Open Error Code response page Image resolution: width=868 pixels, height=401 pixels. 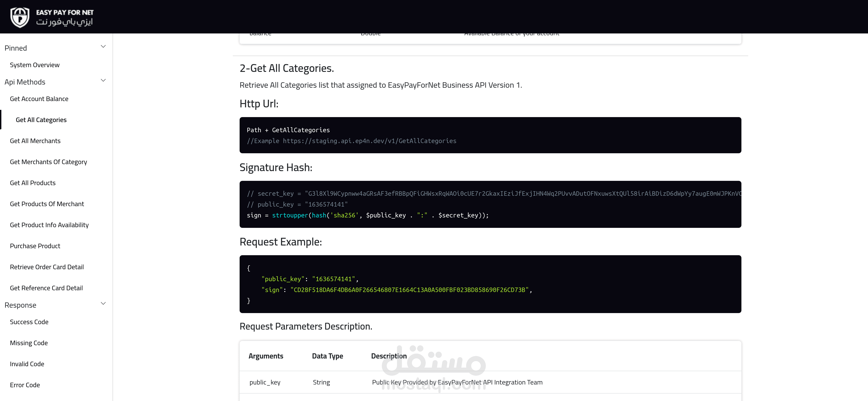coord(25,385)
